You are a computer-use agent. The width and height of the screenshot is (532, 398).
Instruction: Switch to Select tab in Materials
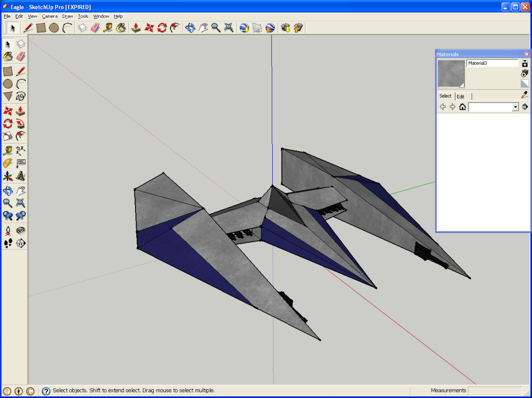[x=445, y=96]
